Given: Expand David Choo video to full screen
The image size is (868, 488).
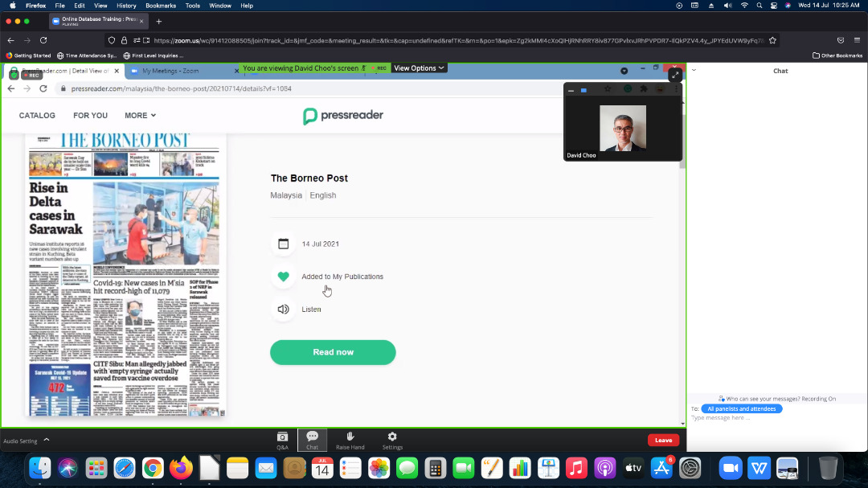Looking at the screenshot, I should click(x=675, y=76).
